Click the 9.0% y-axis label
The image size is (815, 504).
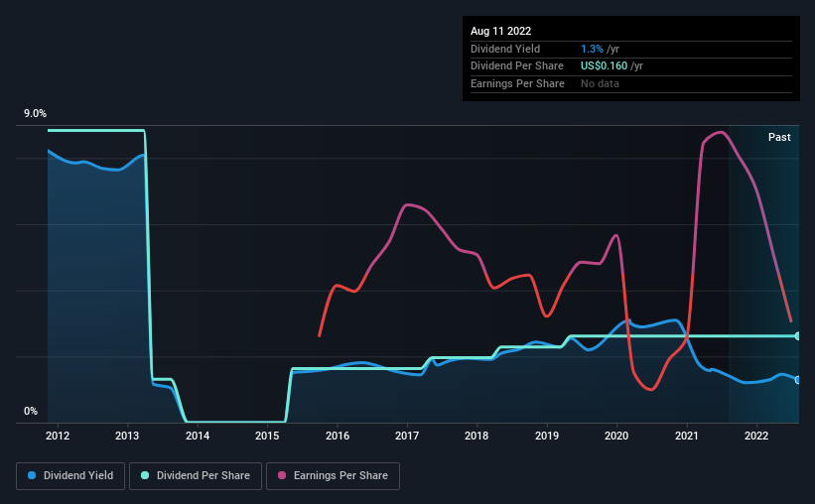click(35, 113)
